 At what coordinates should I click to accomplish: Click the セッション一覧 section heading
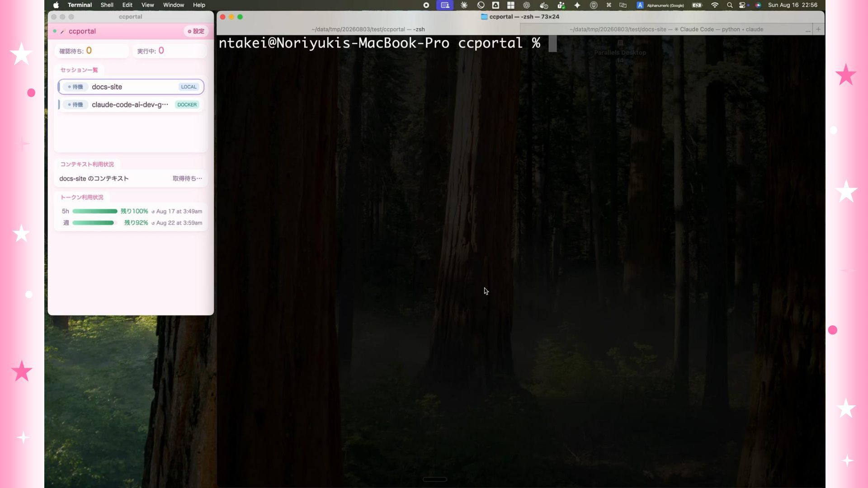tap(79, 70)
